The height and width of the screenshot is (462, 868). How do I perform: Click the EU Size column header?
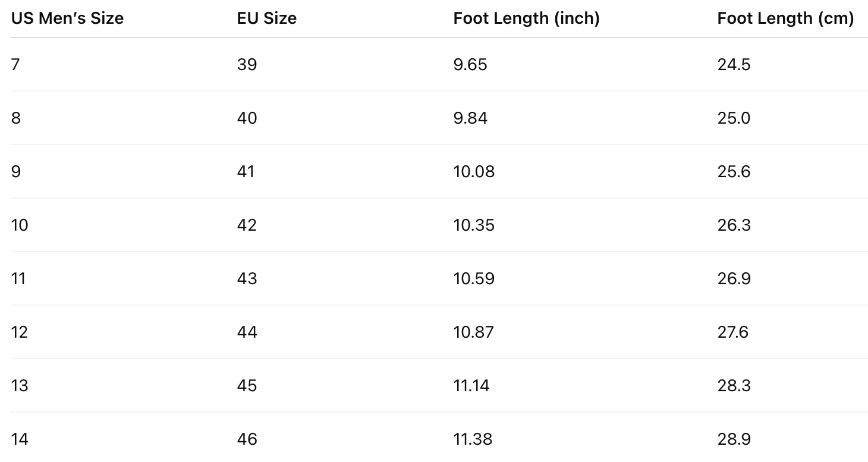[x=266, y=18]
